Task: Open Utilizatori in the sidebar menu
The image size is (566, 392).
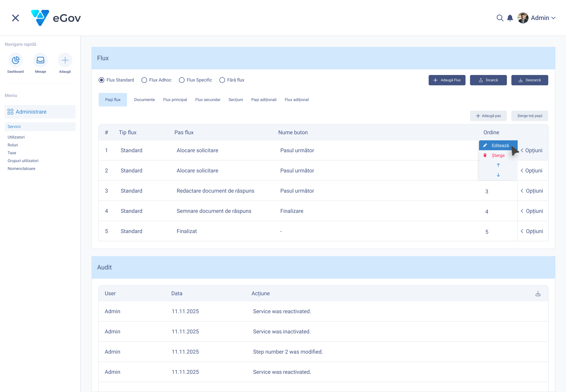Action: coord(16,137)
